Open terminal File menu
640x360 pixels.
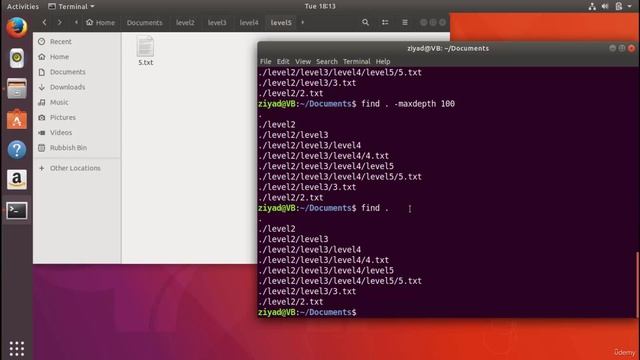pos(265,61)
